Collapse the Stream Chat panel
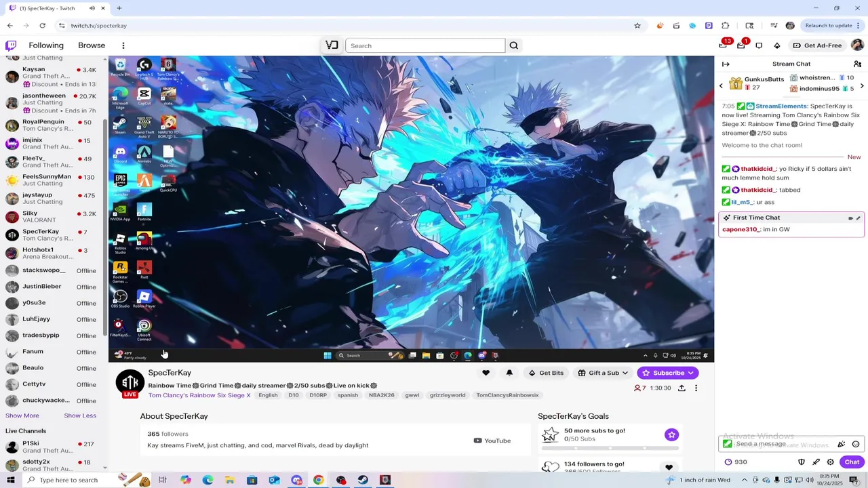Image resolution: width=868 pixels, height=488 pixels. point(726,64)
